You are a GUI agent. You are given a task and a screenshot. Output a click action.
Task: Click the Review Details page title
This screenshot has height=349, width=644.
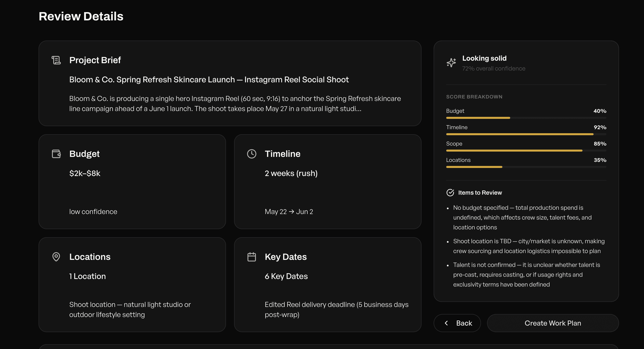(x=81, y=16)
